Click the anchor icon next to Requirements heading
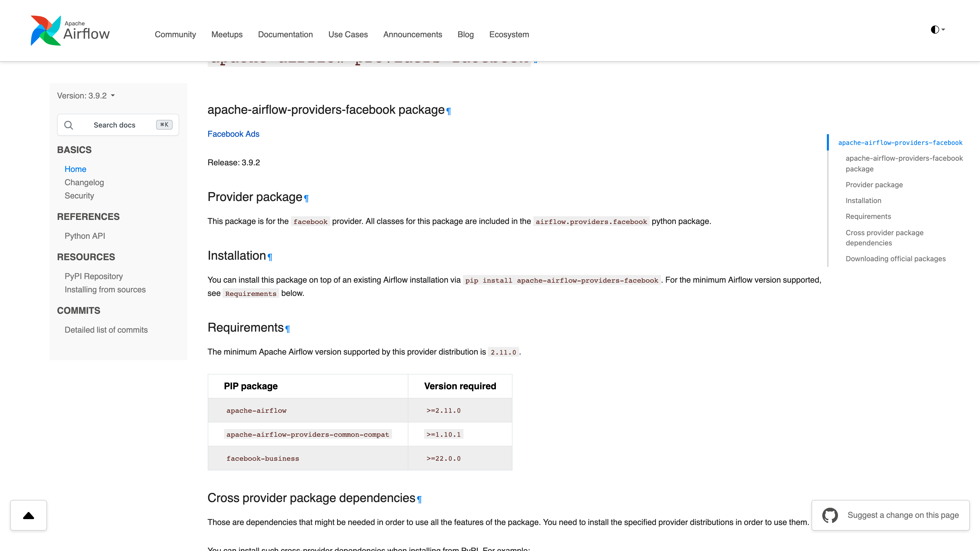 click(x=288, y=329)
